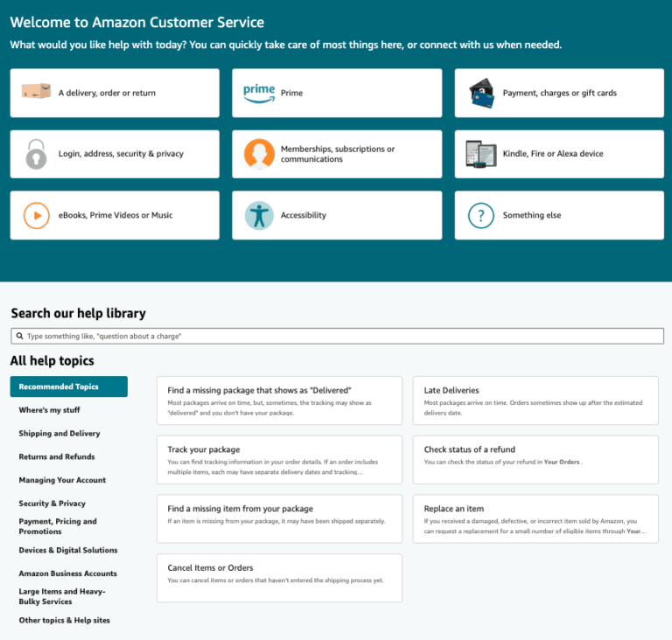Screen dimensions: 672x640
Task: Open Security & Privacy topic
Action: (52, 504)
